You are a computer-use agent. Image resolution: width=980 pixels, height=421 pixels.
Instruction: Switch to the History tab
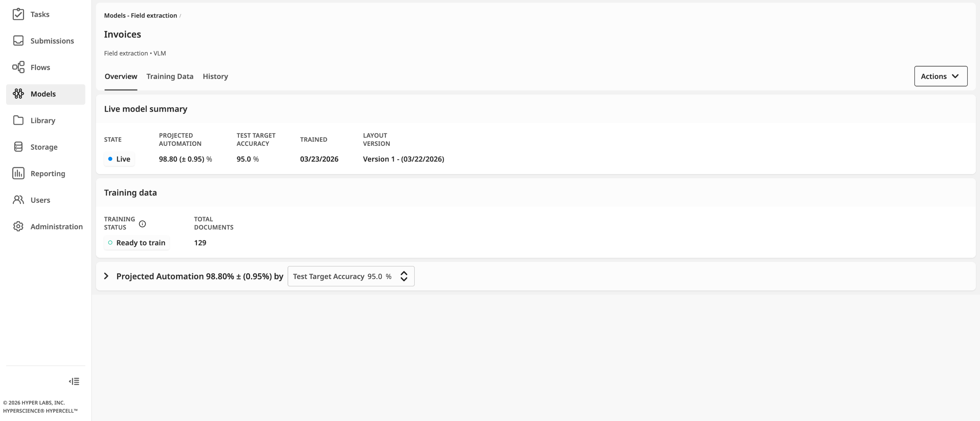[215, 77]
